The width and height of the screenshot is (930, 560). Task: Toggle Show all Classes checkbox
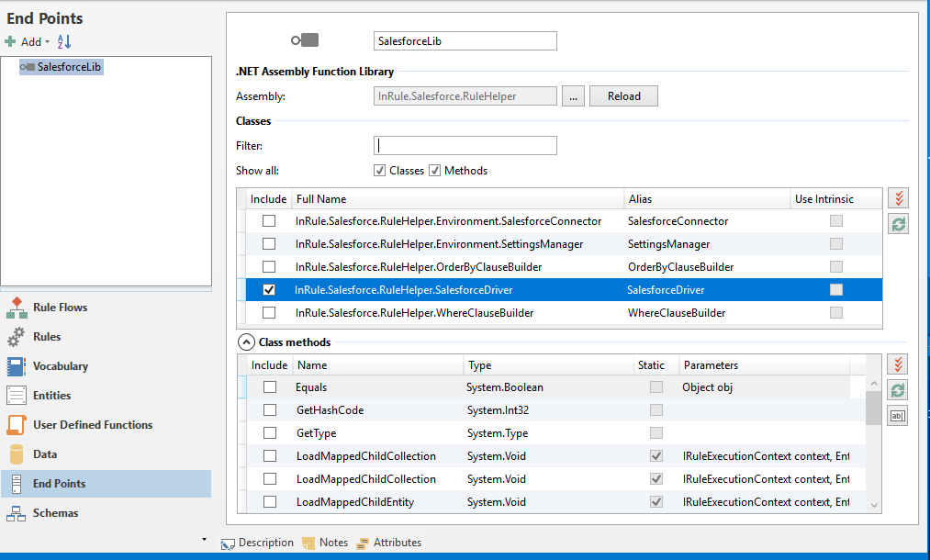pyautogui.click(x=379, y=171)
